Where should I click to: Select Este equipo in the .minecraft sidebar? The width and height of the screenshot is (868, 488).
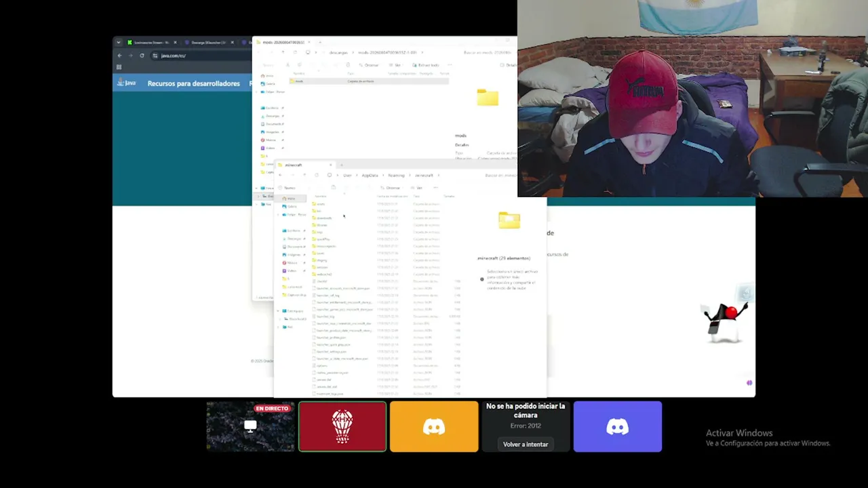(293, 311)
